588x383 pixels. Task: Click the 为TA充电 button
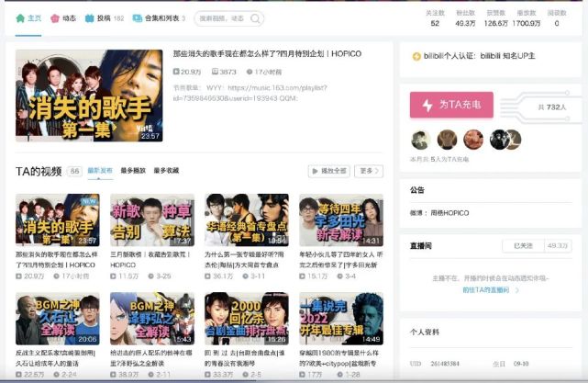pyautogui.click(x=451, y=105)
